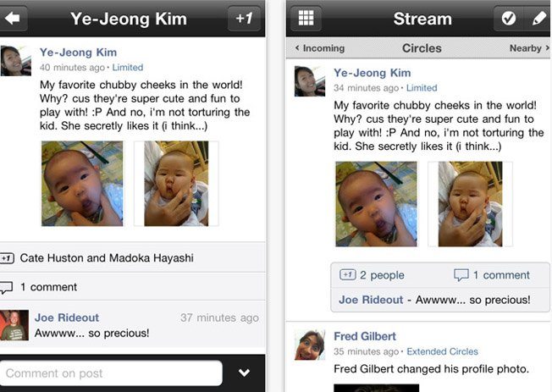The image size is (552, 392).
Task: Click the Extended Circles link
Action: [x=442, y=351]
